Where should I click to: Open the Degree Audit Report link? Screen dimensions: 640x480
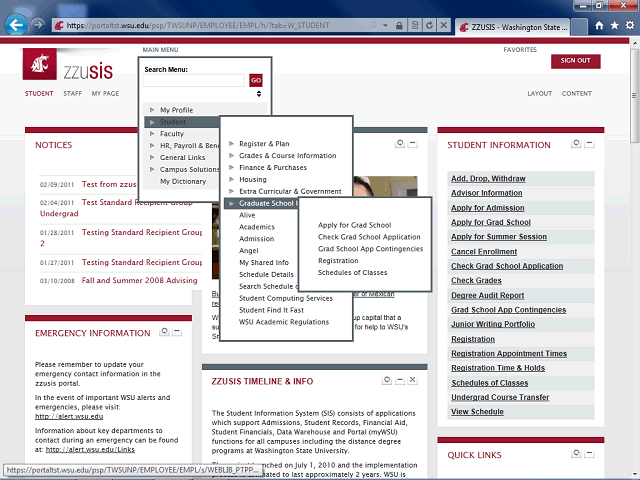[x=487, y=296]
